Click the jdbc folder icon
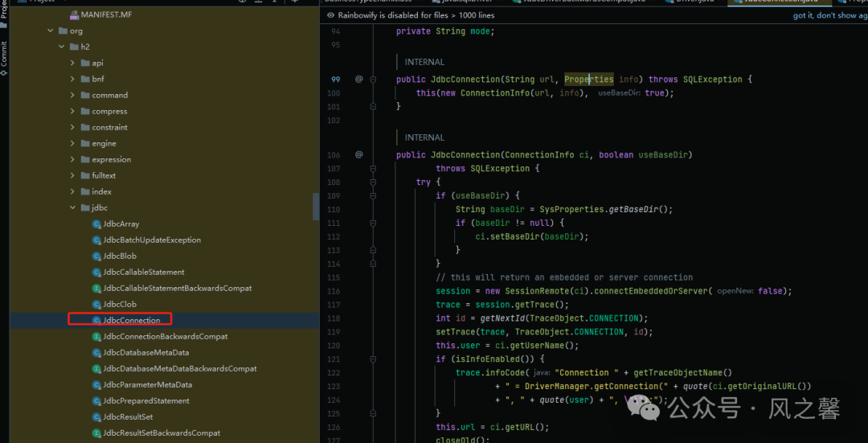Image resolution: width=868 pixels, height=443 pixels. coord(85,208)
